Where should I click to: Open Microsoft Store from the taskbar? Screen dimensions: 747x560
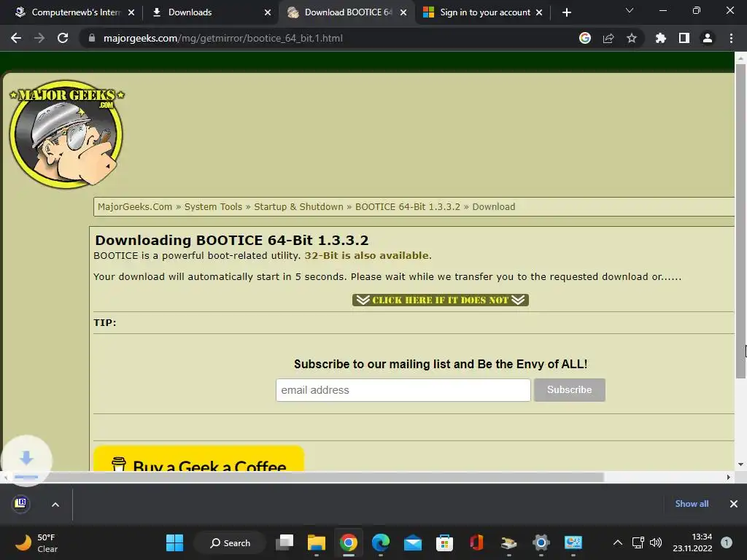click(444, 542)
